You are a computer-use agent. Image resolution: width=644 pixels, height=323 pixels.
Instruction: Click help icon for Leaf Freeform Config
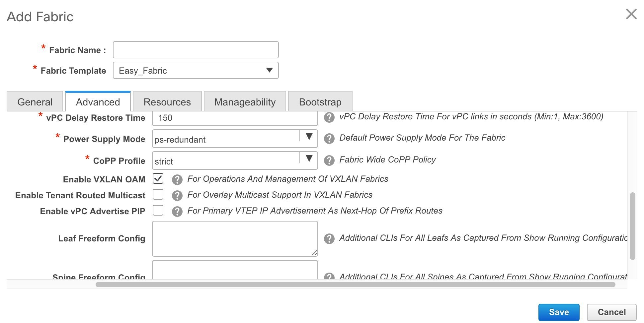tap(329, 239)
